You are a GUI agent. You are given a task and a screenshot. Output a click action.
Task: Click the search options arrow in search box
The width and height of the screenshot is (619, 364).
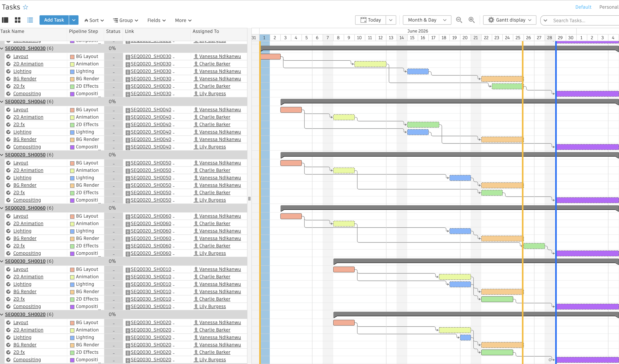pos(545,21)
